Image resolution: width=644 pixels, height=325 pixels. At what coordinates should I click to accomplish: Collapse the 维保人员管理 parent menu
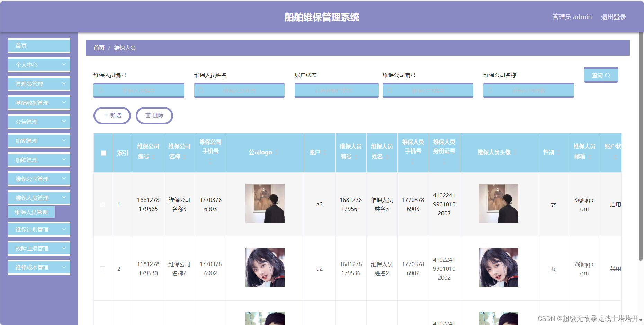[x=39, y=198]
